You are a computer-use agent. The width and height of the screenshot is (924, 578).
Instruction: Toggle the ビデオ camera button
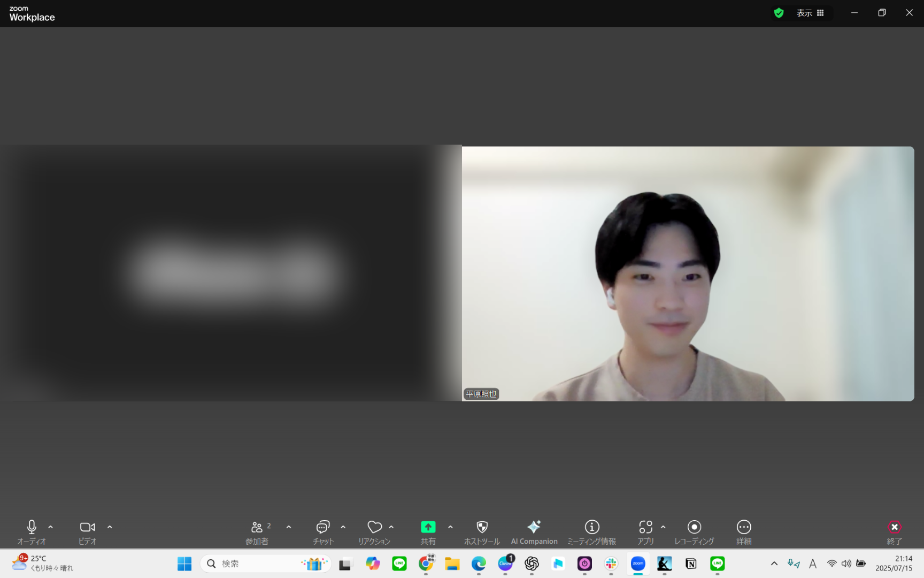[88, 532]
